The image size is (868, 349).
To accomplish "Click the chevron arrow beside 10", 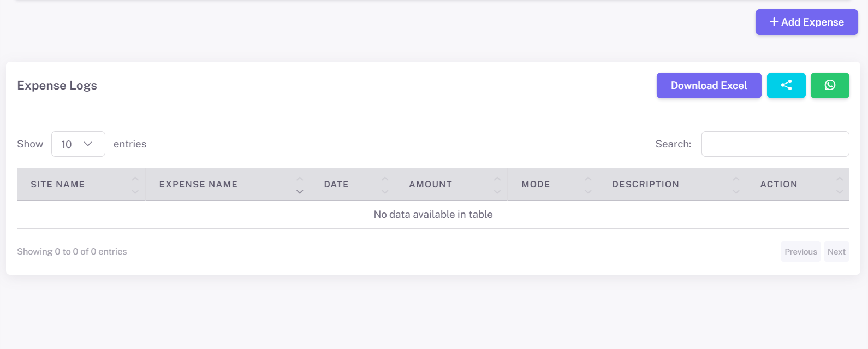I will [x=88, y=144].
